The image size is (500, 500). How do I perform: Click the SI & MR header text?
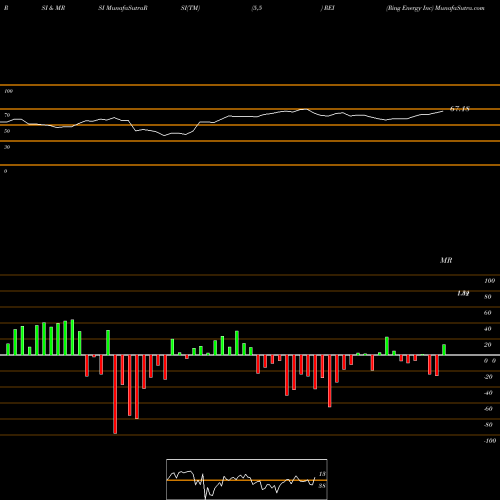[x=53, y=8]
